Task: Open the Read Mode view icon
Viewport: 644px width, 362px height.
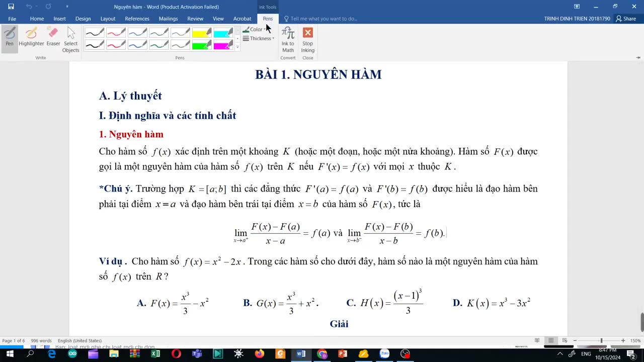Action: (537, 340)
